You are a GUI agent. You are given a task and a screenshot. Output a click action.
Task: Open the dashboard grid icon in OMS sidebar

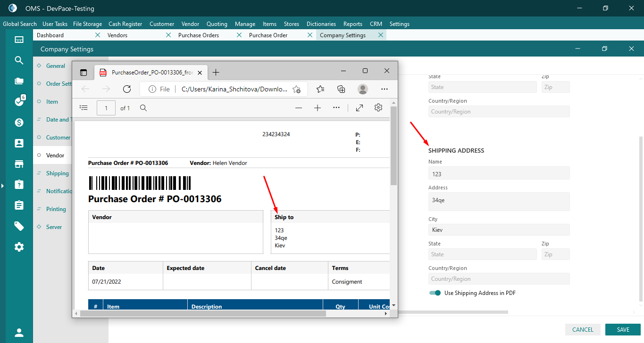coord(19,40)
